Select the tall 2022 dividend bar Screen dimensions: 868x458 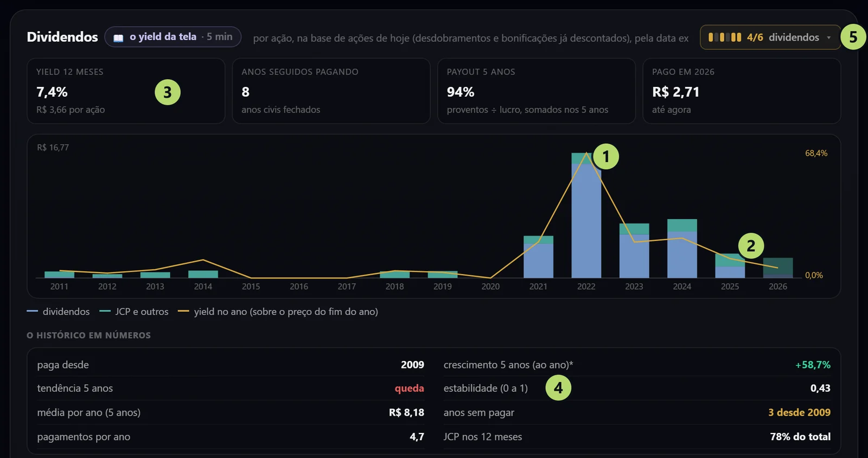pos(586,215)
